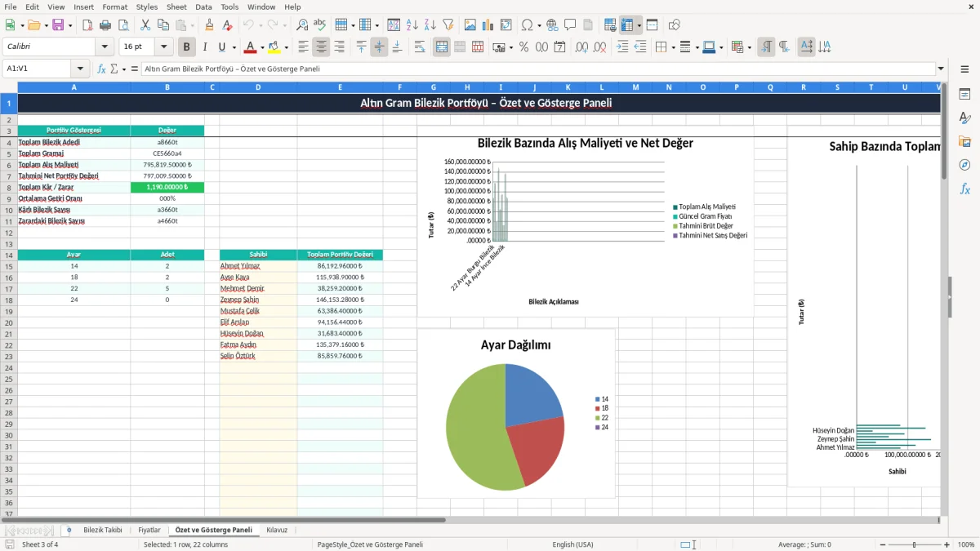
Task: Define the print area
Action: (x=610, y=25)
